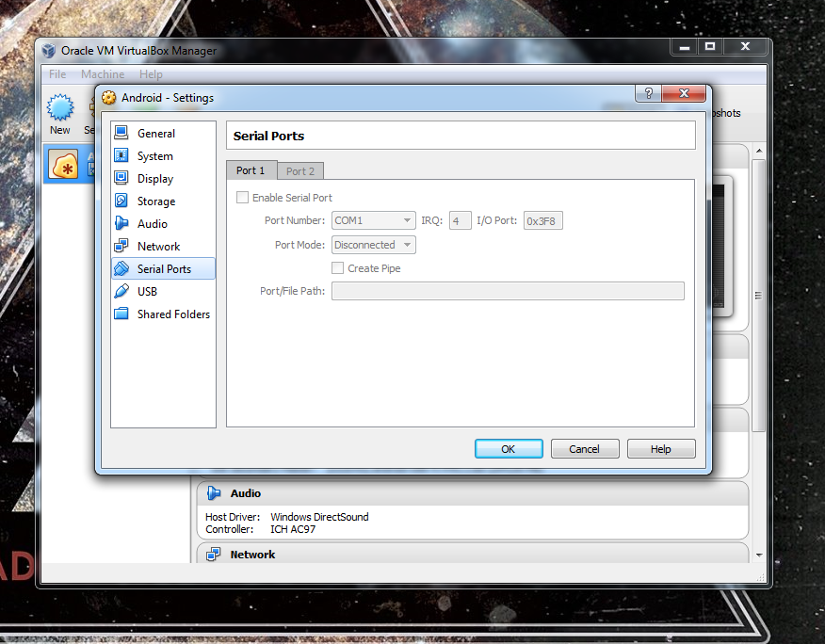Click the IRQ value field
The width and height of the screenshot is (825, 644).
460,221
